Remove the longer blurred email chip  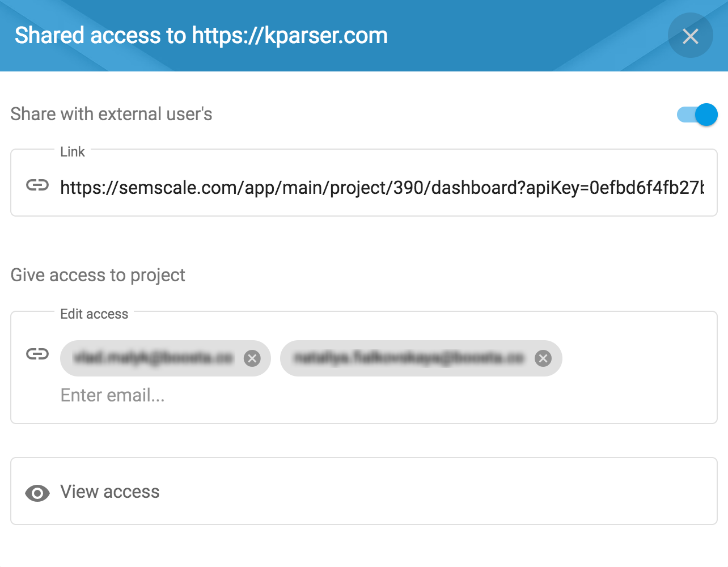click(543, 358)
